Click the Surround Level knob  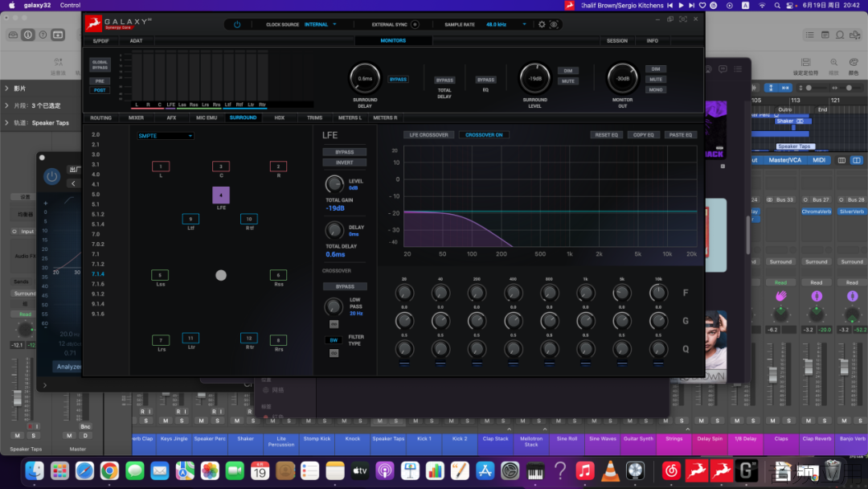pos(534,79)
